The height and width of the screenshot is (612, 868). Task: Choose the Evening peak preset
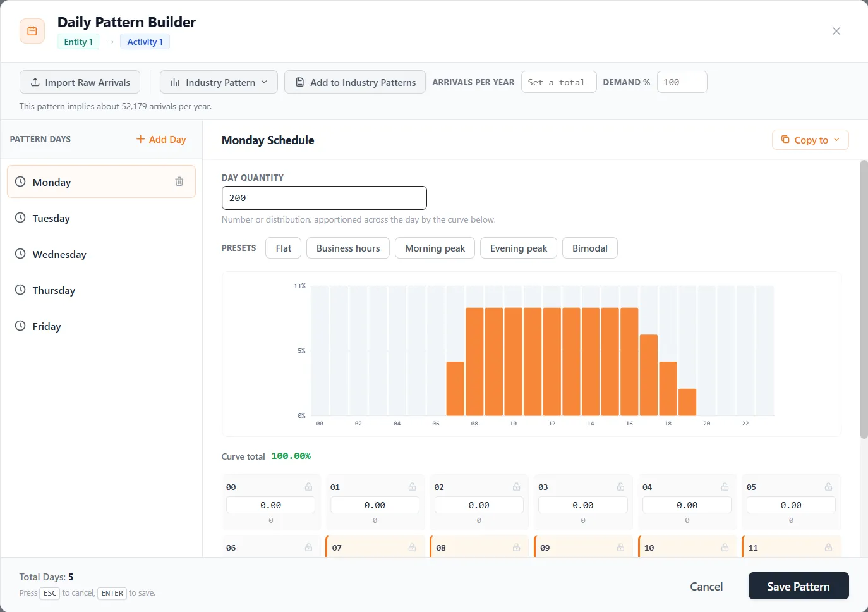[519, 248]
